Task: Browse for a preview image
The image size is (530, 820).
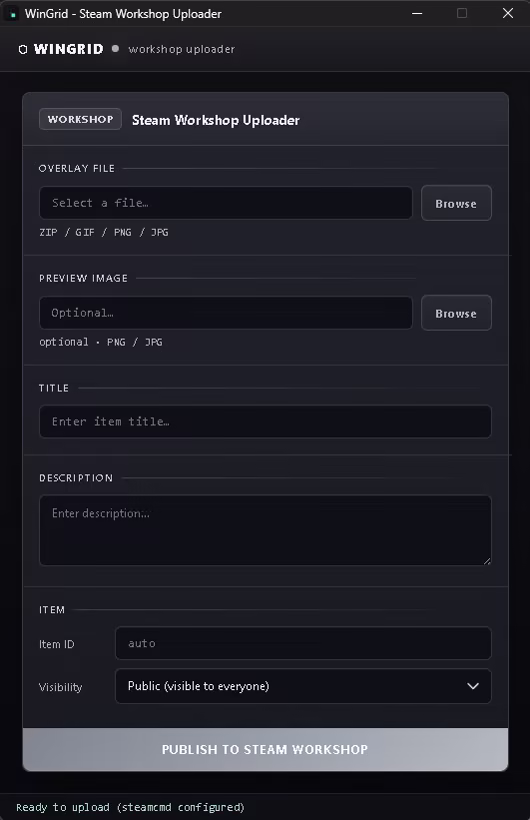Action: pyautogui.click(x=456, y=313)
